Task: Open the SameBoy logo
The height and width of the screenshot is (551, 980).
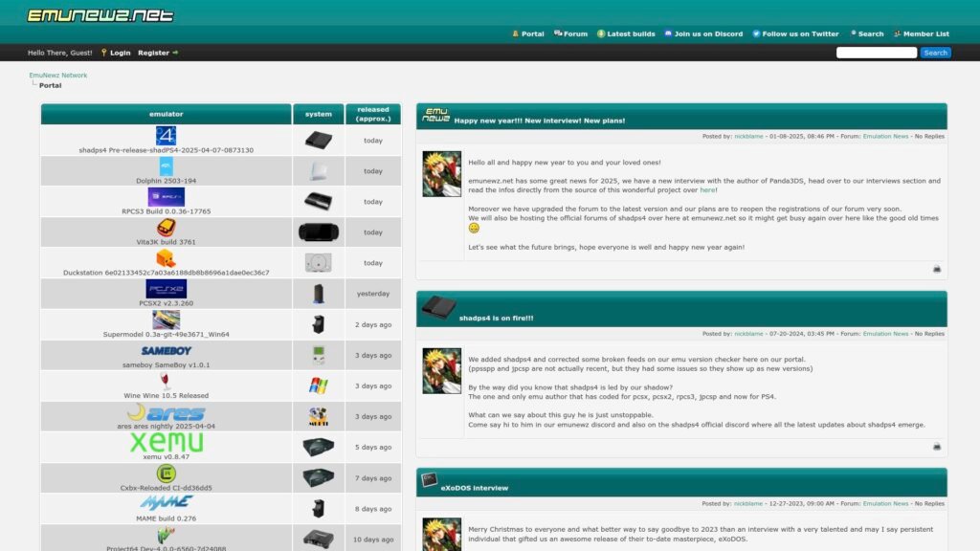Action: point(167,351)
